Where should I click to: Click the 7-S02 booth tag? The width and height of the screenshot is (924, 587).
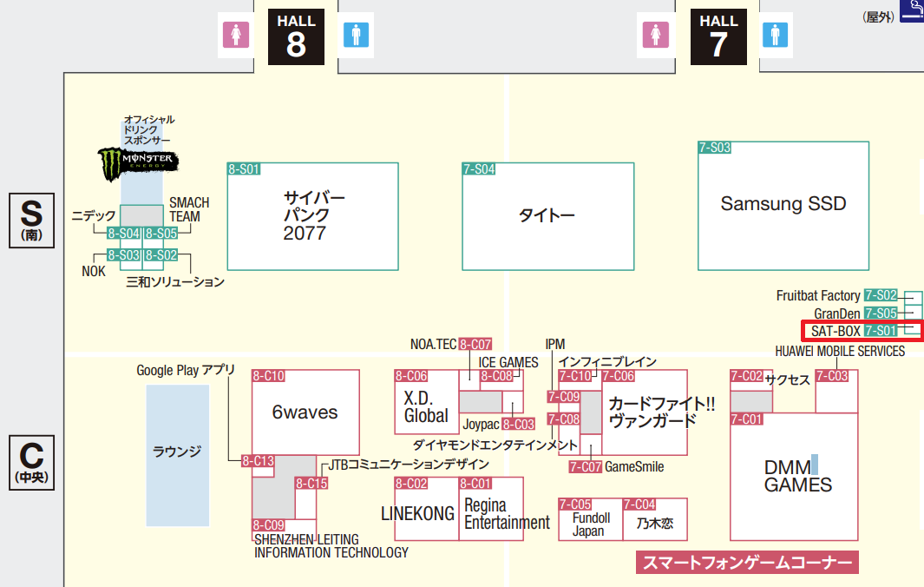[881, 295]
